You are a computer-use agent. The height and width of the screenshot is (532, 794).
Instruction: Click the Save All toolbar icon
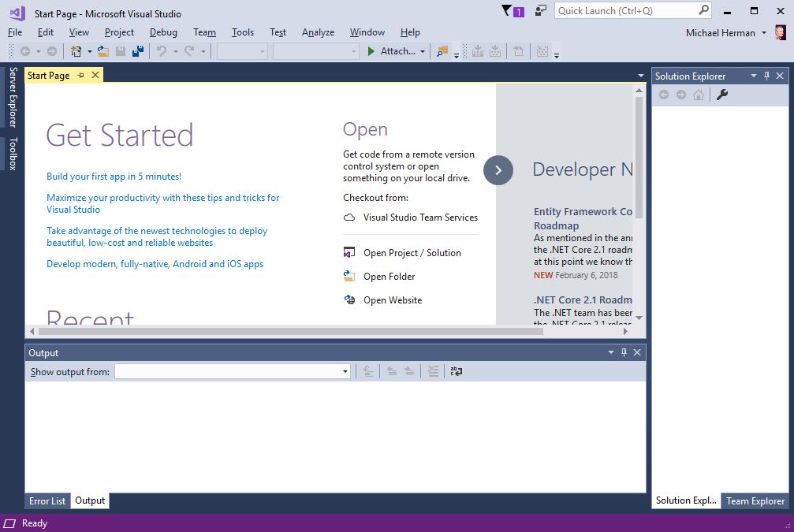tap(138, 51)
